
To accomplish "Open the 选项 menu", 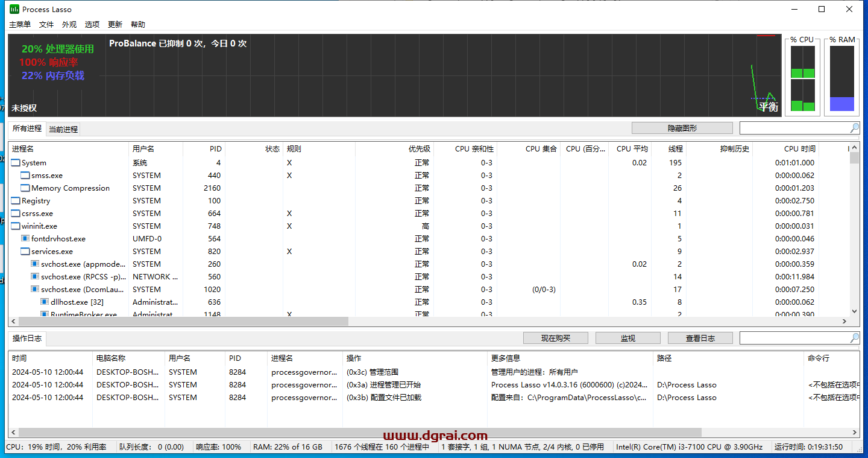I will click(92, 25).
